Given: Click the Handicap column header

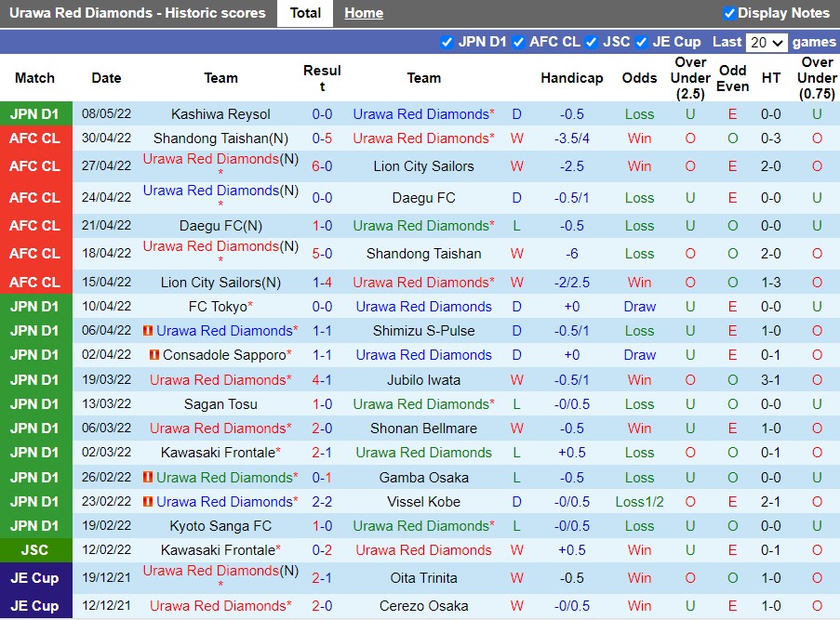Looking at the screenshot, I should click(572, 78).
